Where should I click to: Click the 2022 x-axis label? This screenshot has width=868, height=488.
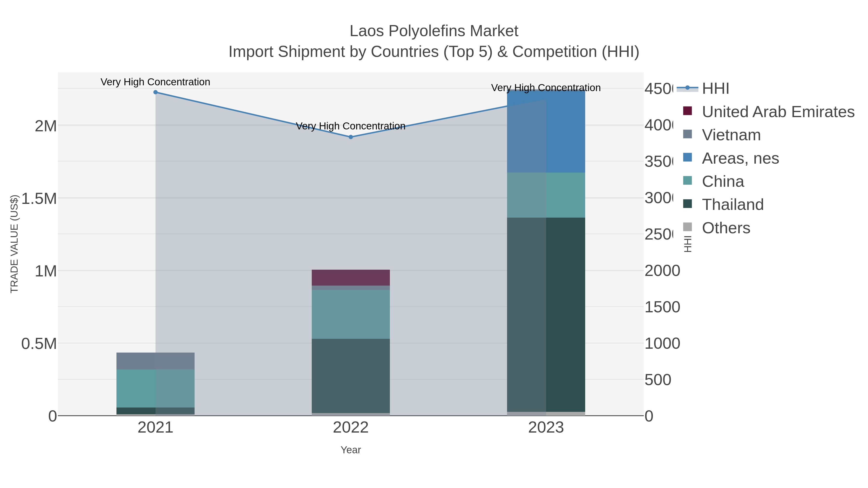pyautogui.click(x=351, y=428)
